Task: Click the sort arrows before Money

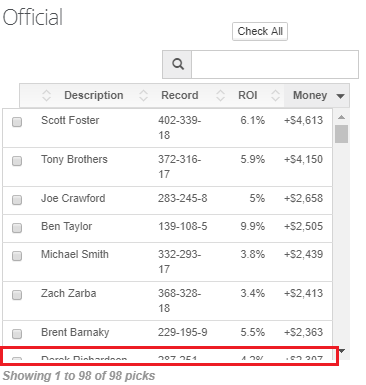Action: point(275,96)
